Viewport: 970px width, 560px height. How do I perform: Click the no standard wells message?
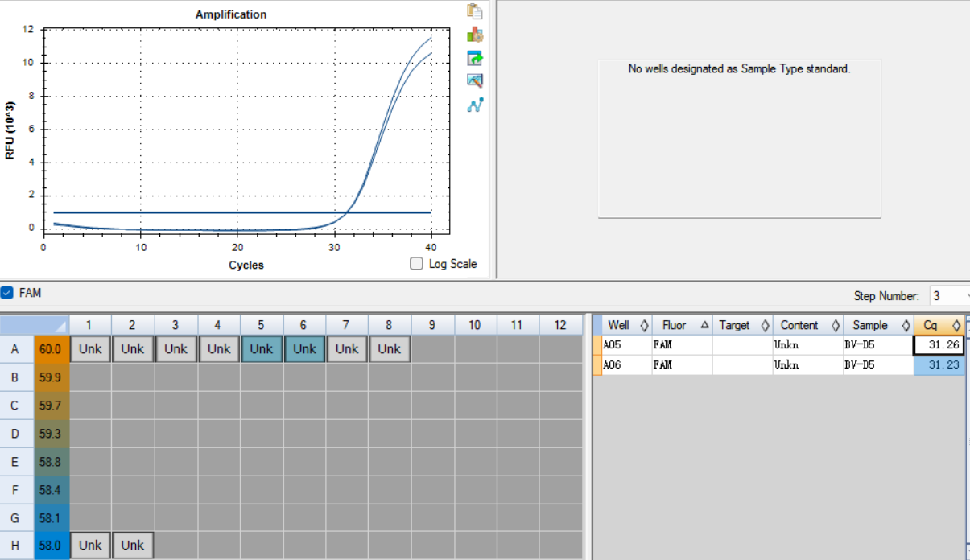click(739, 69)
